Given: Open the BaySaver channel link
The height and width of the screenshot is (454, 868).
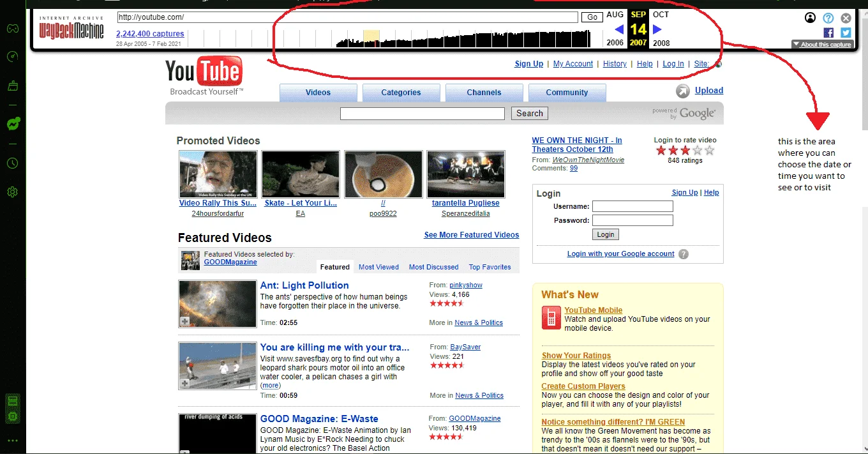Looking at the screenshot, I should point(465,347).
